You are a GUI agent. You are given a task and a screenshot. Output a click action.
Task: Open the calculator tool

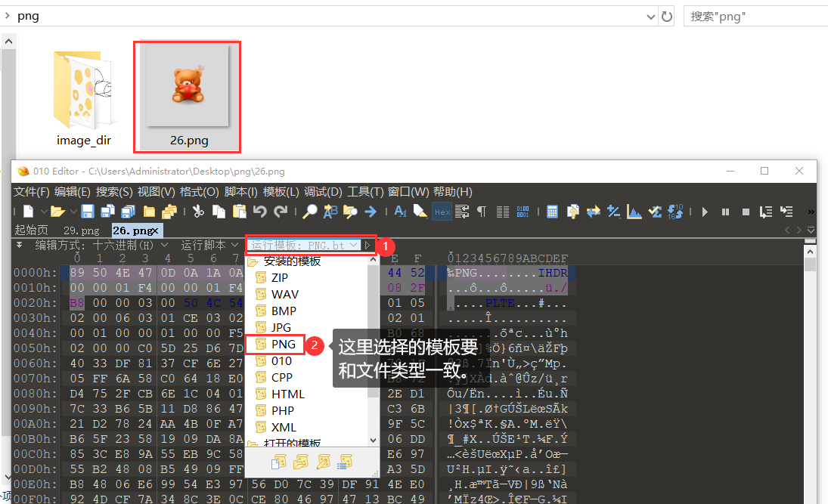[x=552, y=212]
